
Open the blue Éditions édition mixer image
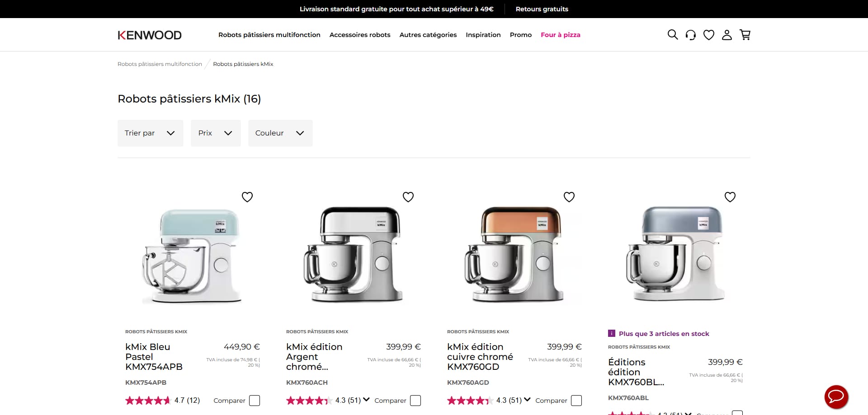(x=675, y=254)
